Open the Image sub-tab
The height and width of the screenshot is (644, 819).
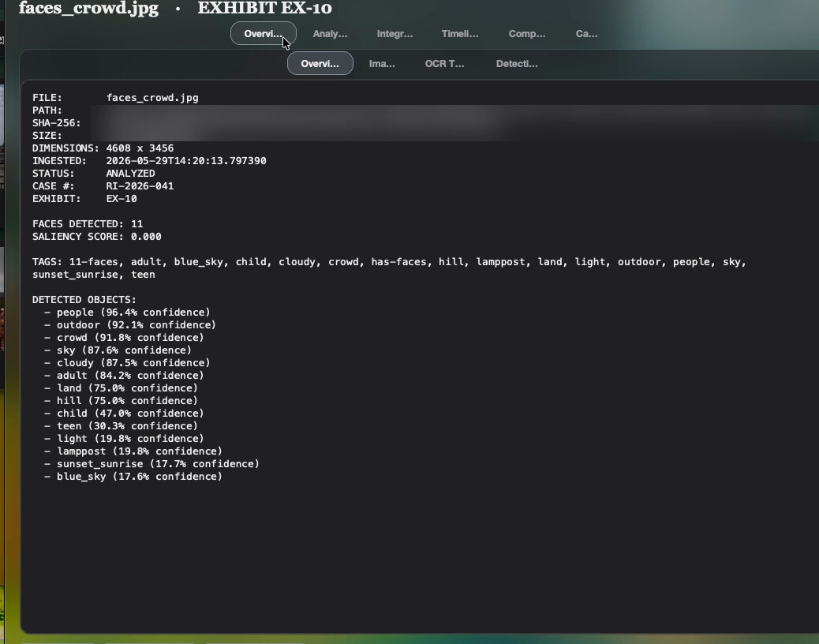coord(382,64)
